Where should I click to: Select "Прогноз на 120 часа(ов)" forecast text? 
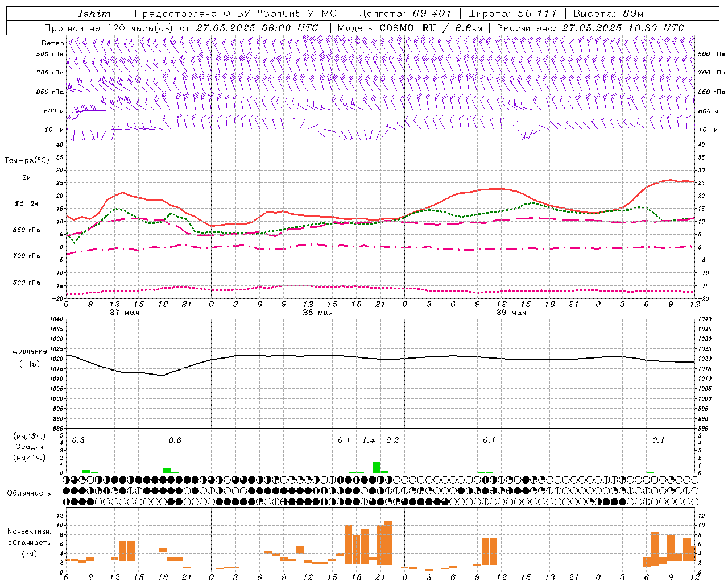click(x=110, y=28)
